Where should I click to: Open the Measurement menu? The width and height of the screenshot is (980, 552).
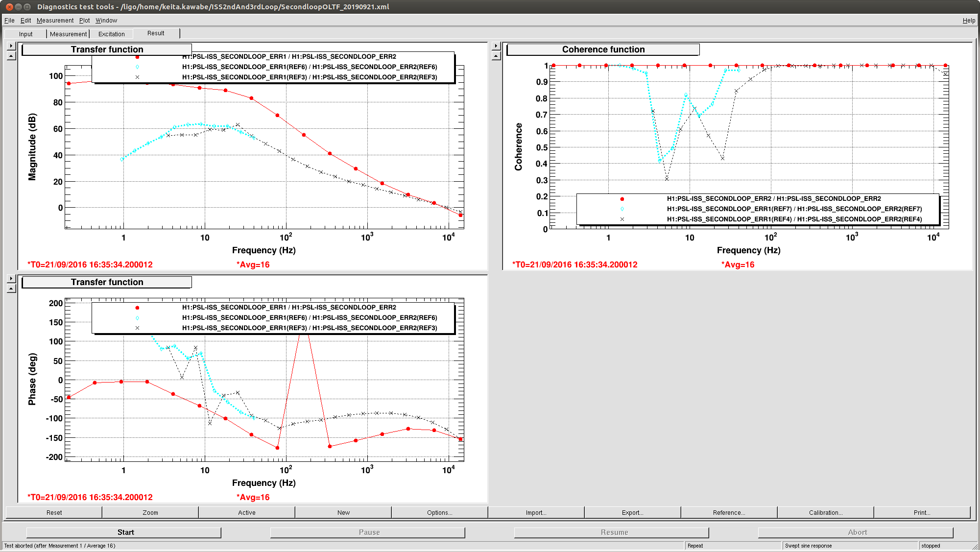[55, 20]
